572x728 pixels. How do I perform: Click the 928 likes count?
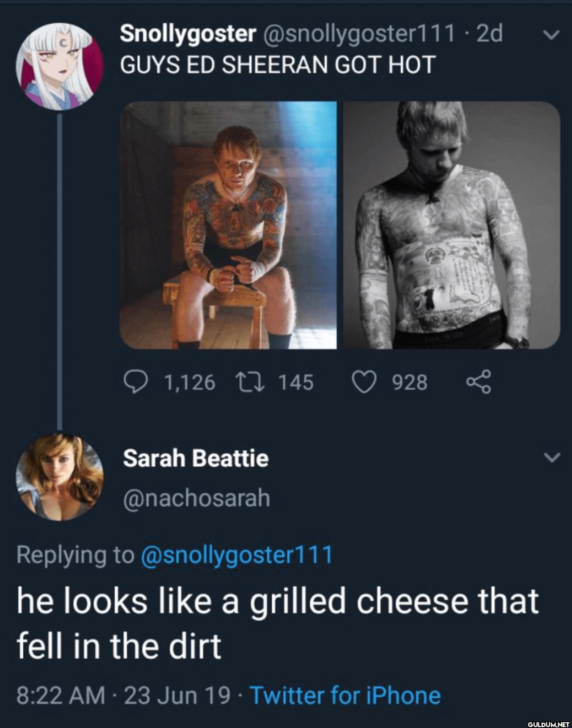point(410,383)
